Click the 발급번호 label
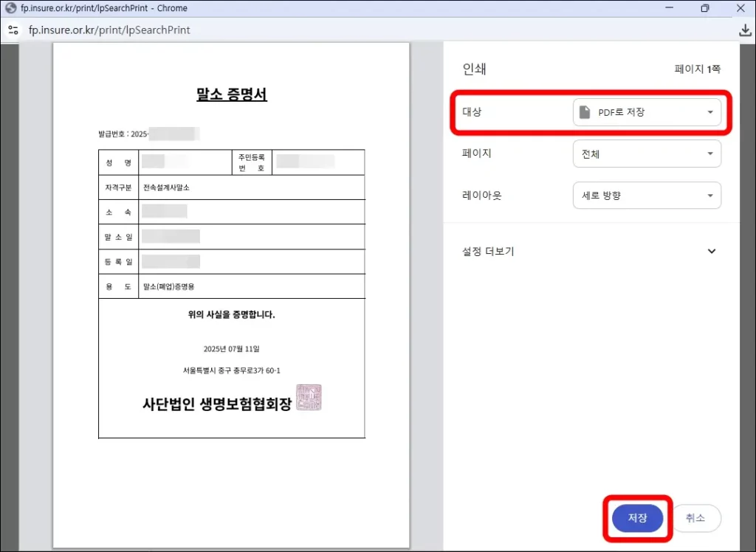This screenshot has width=756, height=552. [x=112, y=134]
